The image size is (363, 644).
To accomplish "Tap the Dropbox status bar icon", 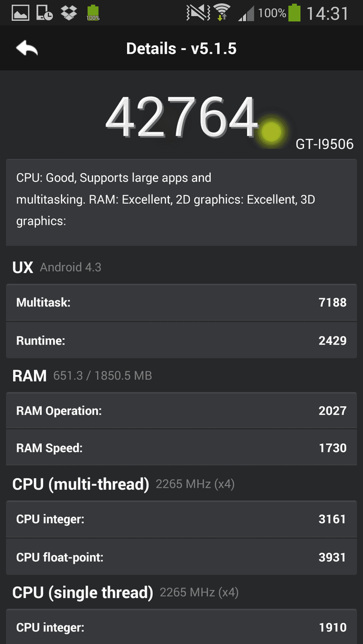I will coord(69,13).
